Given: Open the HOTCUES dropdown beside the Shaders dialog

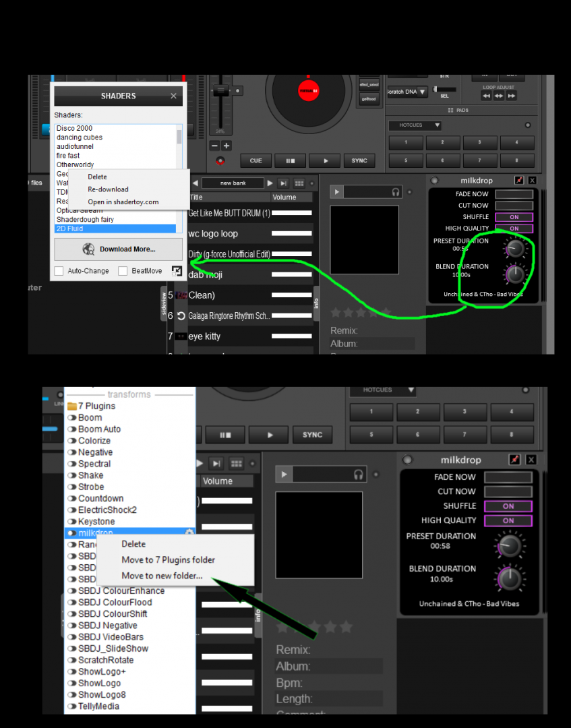Looking at the screenshot, I should (415, 125).
